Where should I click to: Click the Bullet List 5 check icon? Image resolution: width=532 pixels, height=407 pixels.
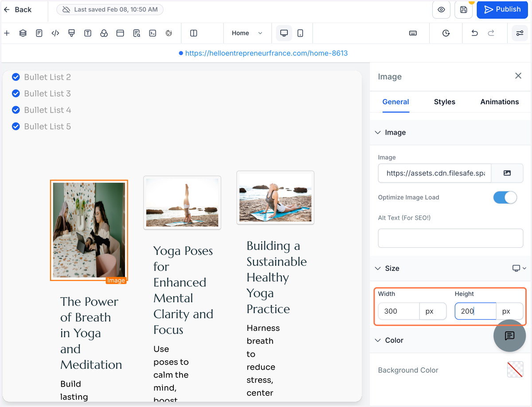pos(16,126)
